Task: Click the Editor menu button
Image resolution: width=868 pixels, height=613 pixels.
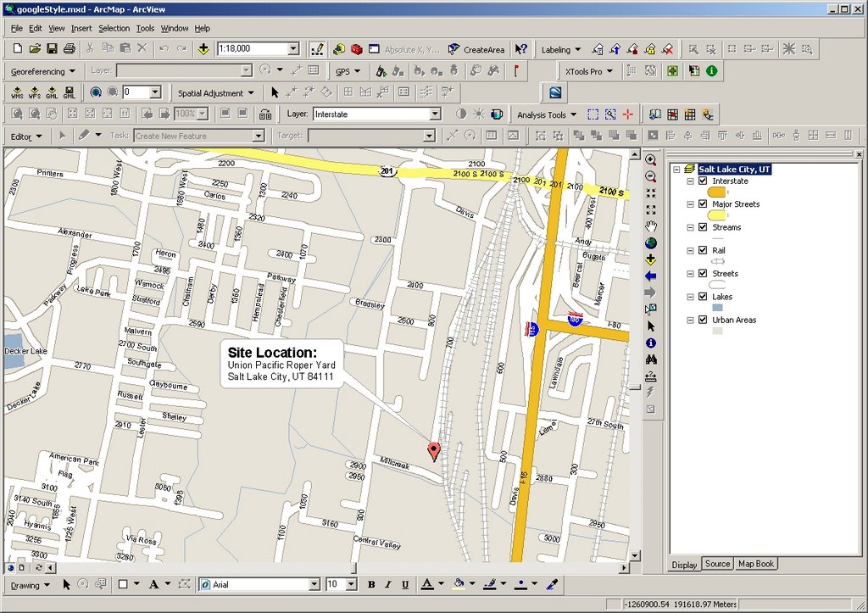Action: pos(25,136)
